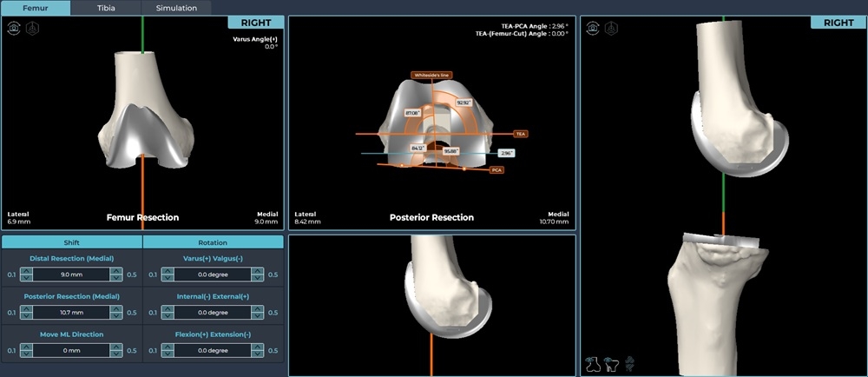868x377 pixels.
Task: Decrease Internal External rotation by 0.5
Action: (257, 316)
